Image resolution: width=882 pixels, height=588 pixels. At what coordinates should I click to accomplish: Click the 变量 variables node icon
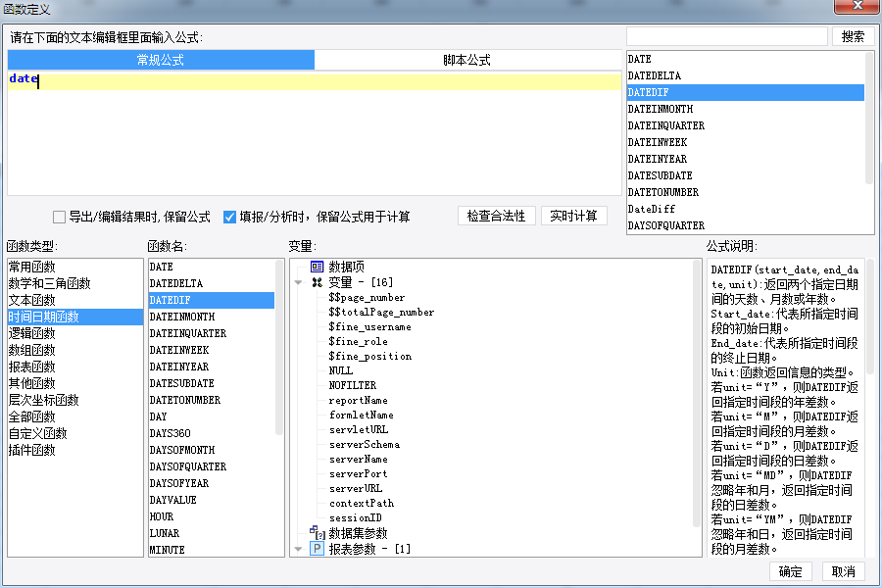[318, 282]
